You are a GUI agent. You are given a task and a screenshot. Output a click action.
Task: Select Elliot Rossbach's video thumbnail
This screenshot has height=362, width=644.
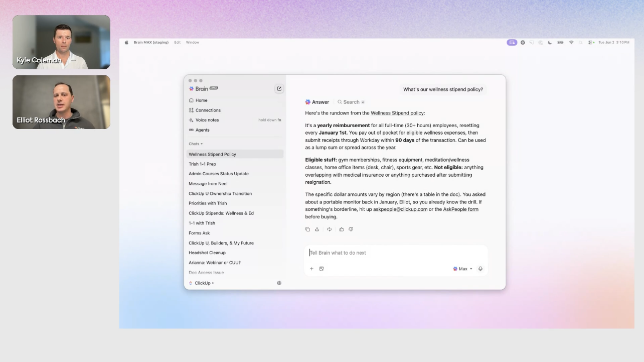[x=61, y=102]
